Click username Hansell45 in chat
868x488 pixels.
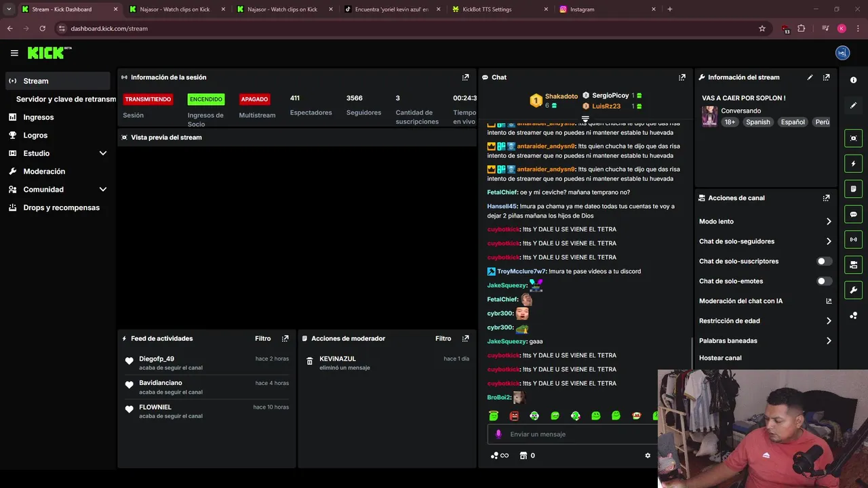point(502,206)
